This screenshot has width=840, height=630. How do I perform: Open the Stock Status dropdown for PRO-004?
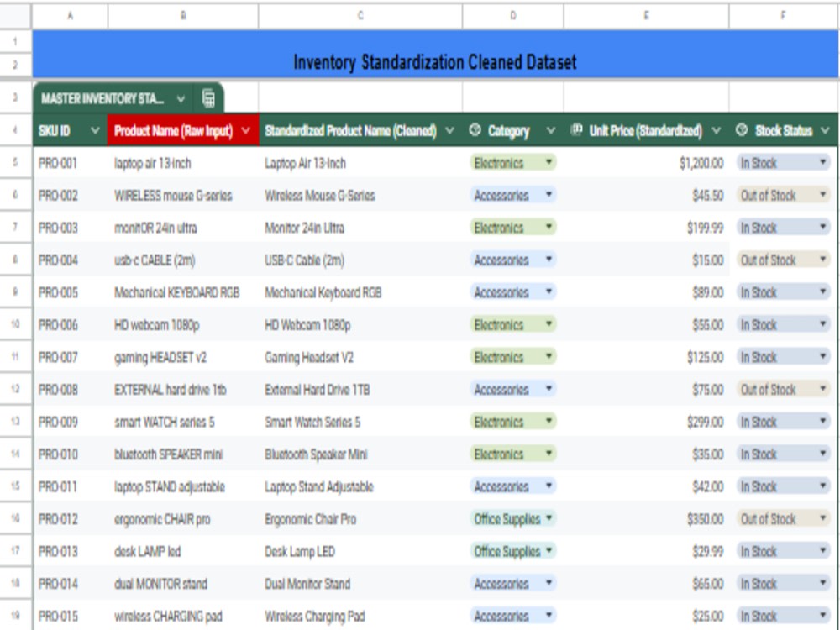point(823,260)
